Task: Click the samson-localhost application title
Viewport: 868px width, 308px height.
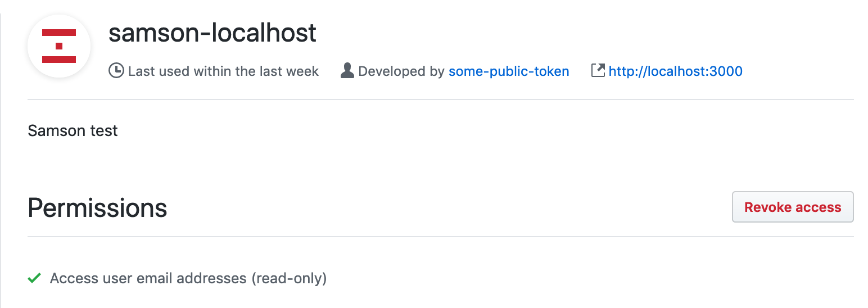Action: click(x=213, y=33)
